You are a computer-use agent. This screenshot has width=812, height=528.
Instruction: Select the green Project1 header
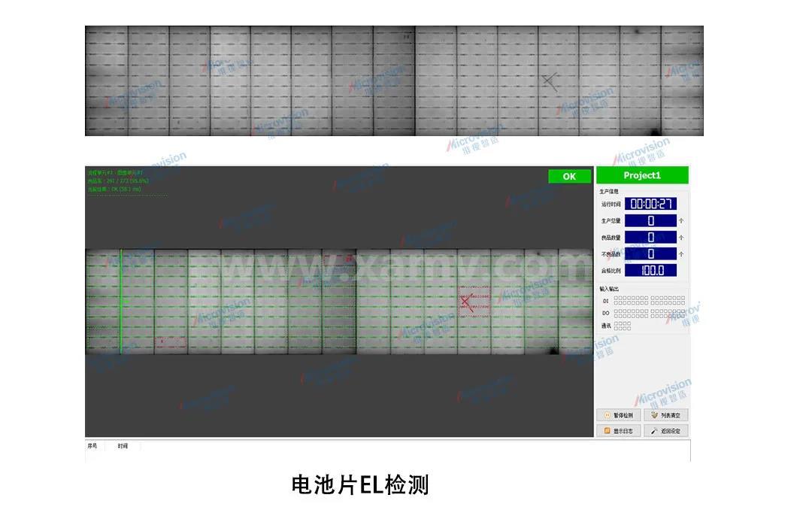642,175
